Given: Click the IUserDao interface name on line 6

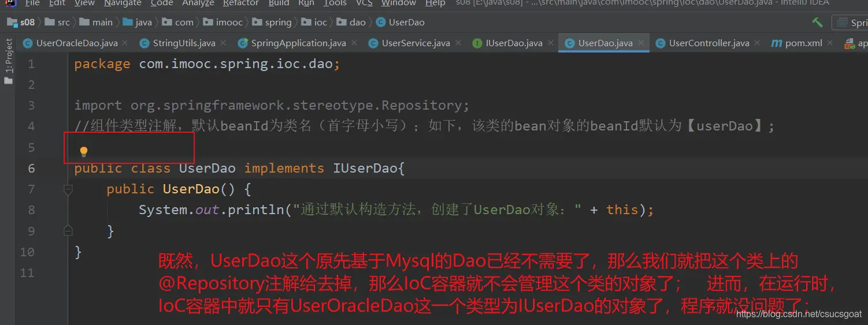Looking at the screenshot, I should 365,168.
